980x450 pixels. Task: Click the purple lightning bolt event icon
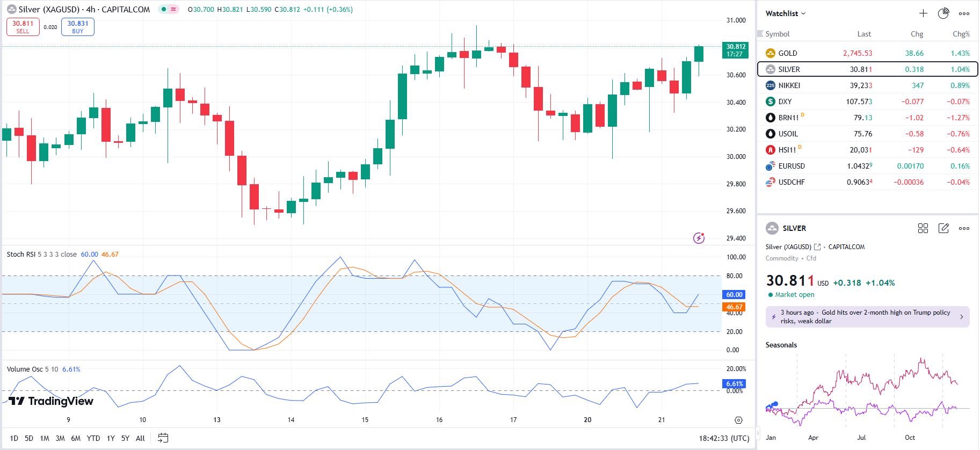coord(699,238)
